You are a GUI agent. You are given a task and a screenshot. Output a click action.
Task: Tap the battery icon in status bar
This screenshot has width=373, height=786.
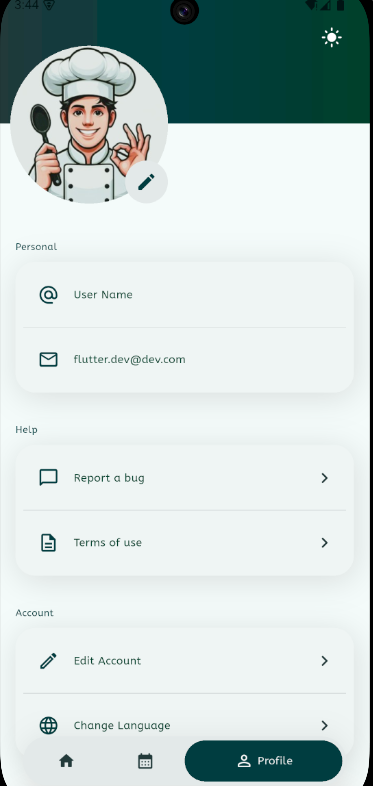(340, 6)
